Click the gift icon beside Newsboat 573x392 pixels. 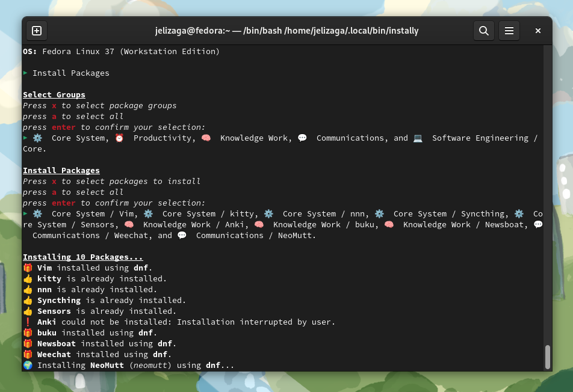click(x=28, y=344)
